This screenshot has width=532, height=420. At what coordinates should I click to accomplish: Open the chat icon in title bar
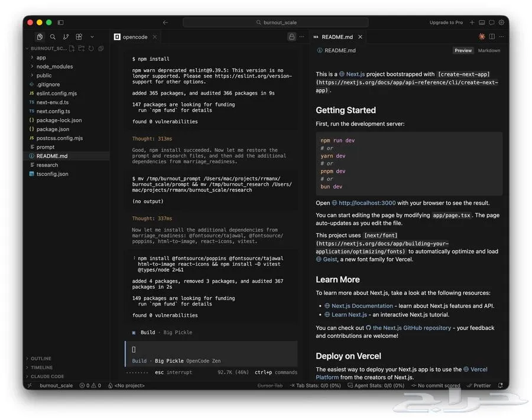[492, 22]
